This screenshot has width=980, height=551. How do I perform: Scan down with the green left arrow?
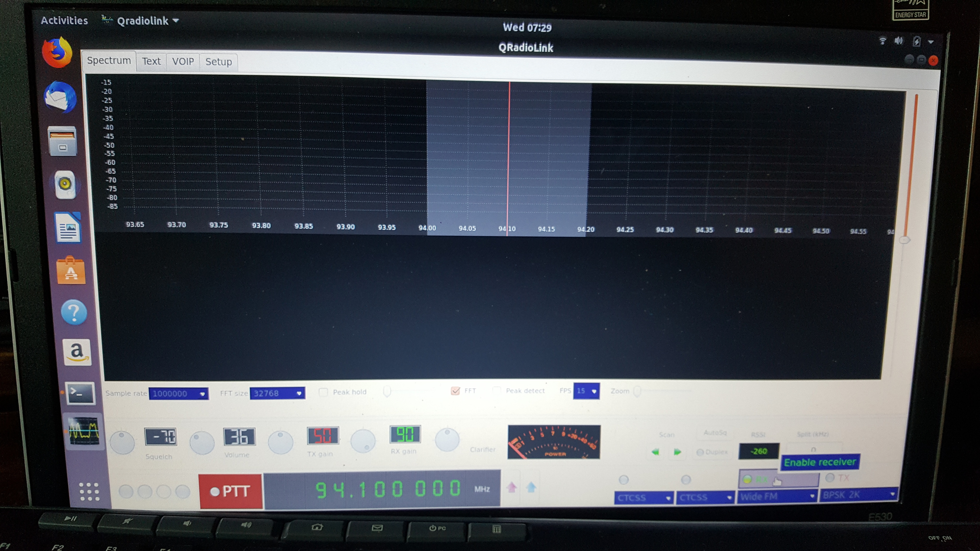coord(655,452)
